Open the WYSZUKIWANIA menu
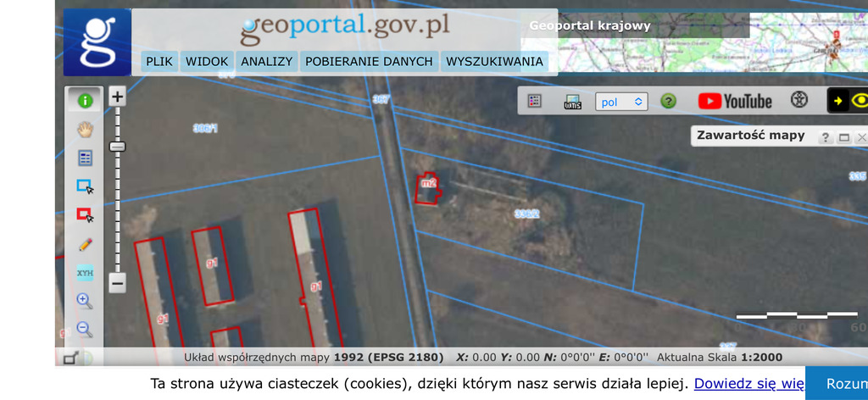 pyautogui.click(x=494, y=61)
